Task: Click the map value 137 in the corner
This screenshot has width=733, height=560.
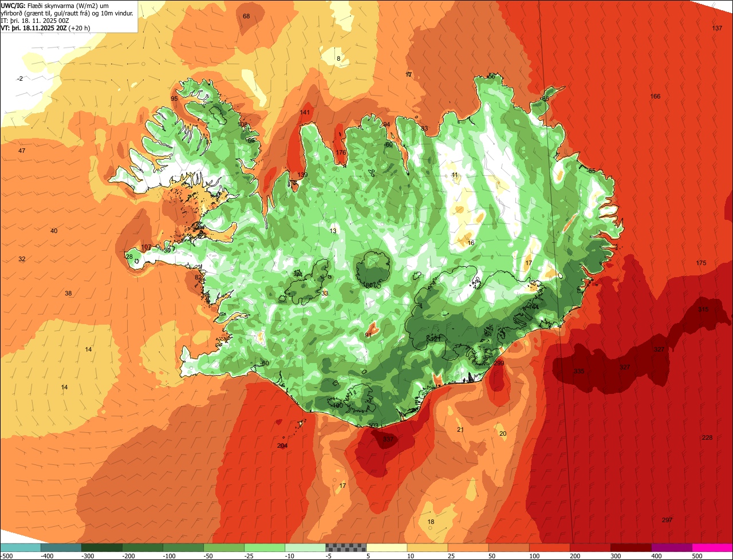Action: [x=717, y=28]
